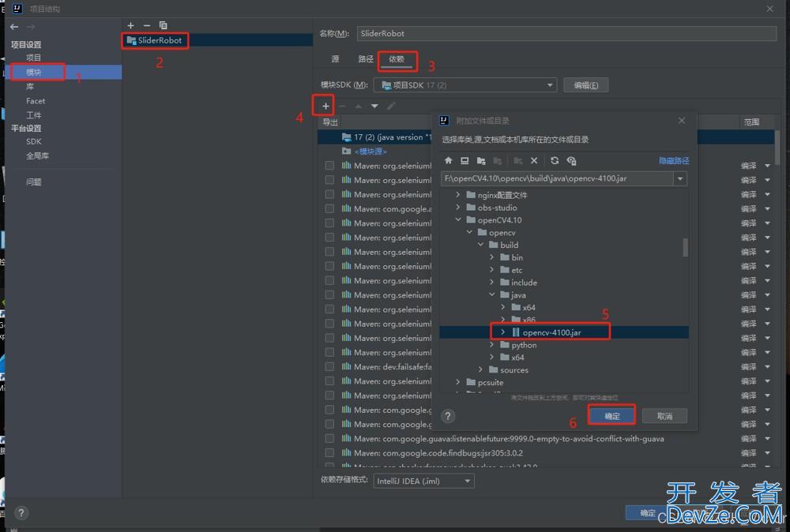Jump to desktop directory in file chooser

coord(465,160)
